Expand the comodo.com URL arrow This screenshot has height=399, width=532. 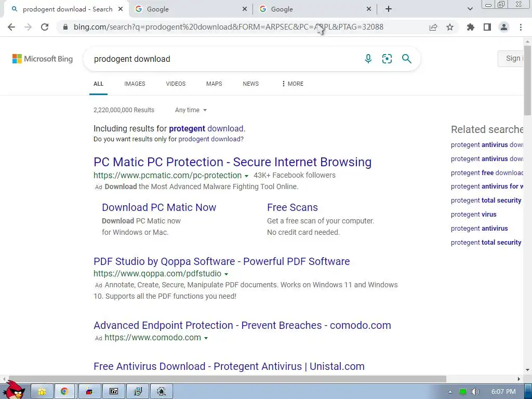click(x=206, y=338)
